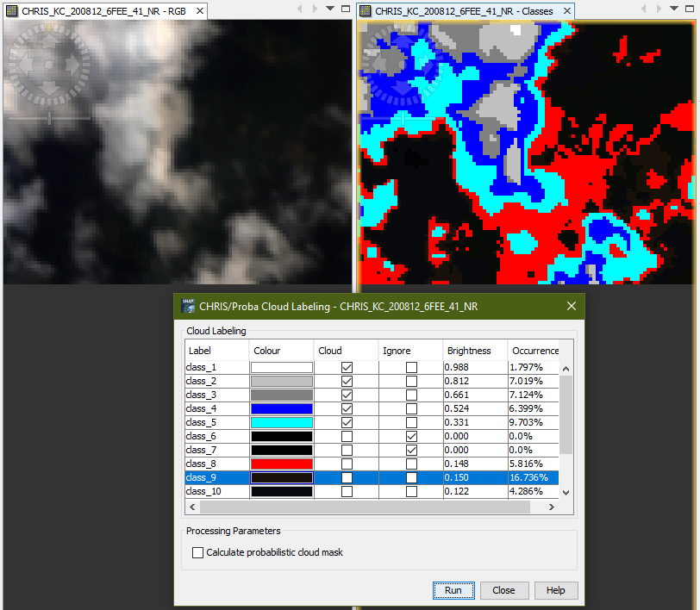Screen dimensions: 700x610
Task: Click the 0.988 brightness value
Action: [x=456, y=367]
